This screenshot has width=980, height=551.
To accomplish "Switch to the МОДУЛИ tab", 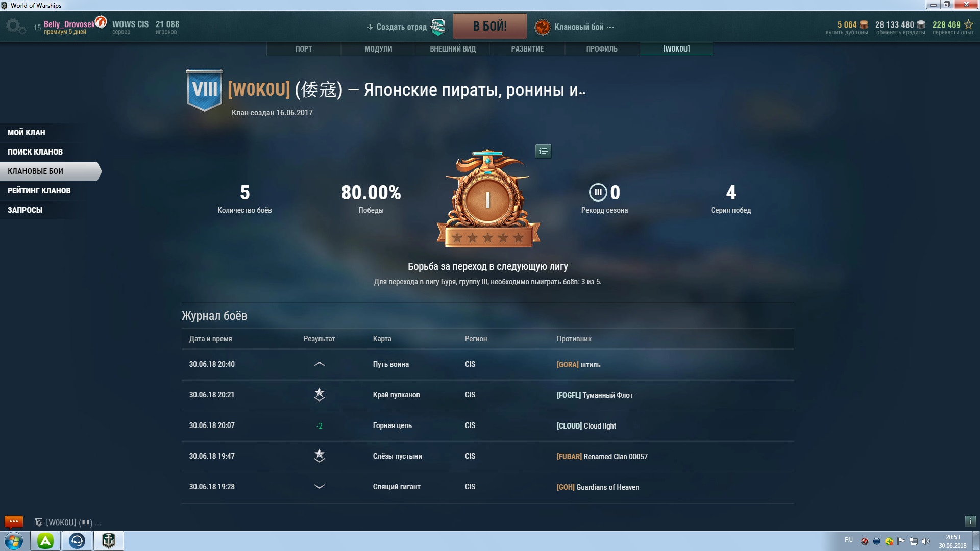I will click(378, 49).
